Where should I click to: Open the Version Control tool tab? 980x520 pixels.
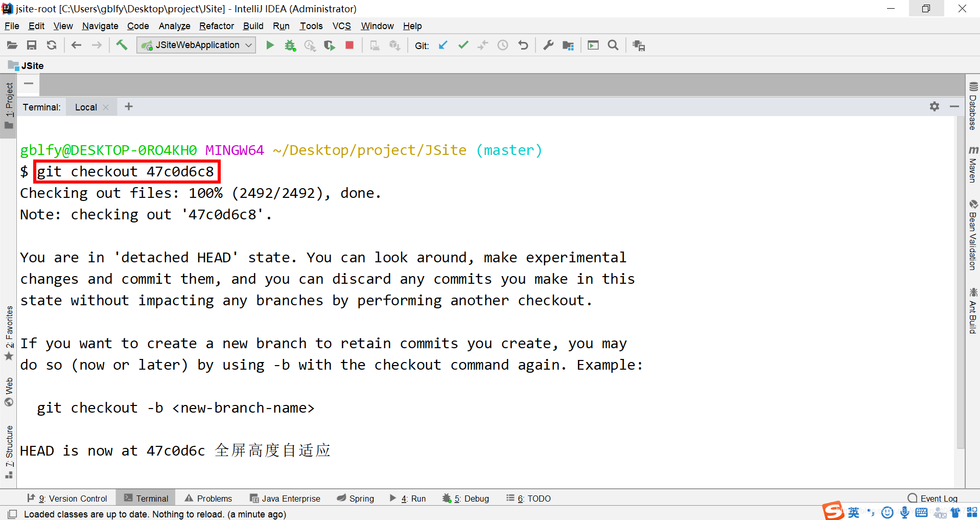point(67,499)
